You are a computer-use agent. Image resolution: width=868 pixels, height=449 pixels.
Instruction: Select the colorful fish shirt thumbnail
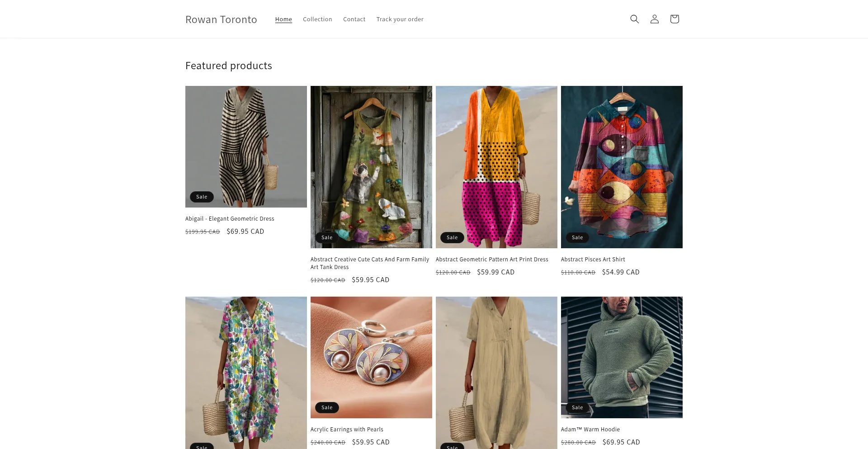pos(622,167)
